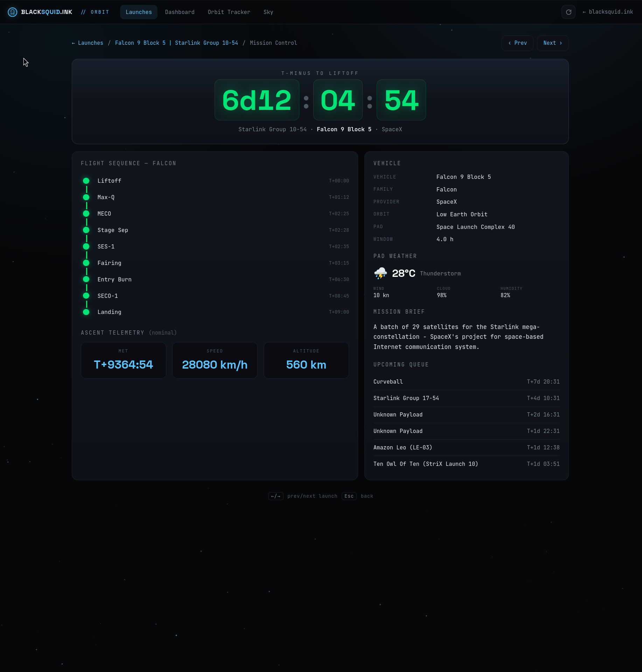The image size is (642, 672).
Task: Click the ORBIT section label
Action: point(100,12)
